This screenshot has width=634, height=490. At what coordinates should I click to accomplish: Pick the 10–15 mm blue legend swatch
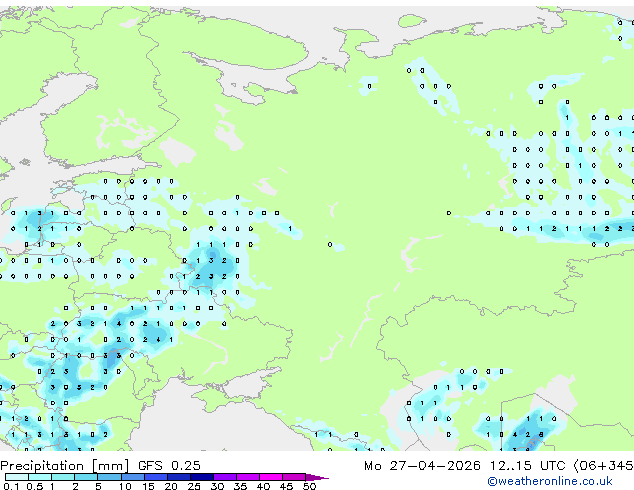pos(132,477)
